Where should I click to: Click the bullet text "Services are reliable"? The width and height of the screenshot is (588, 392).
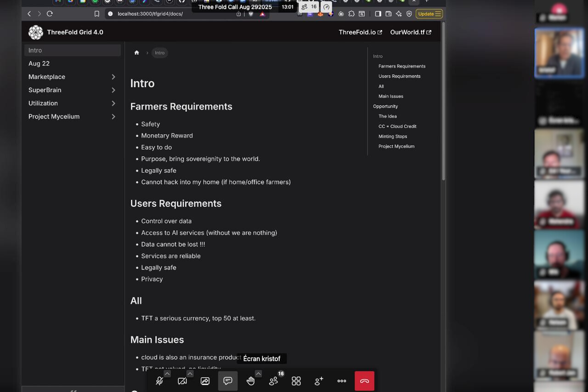click(x=171, y=256)
